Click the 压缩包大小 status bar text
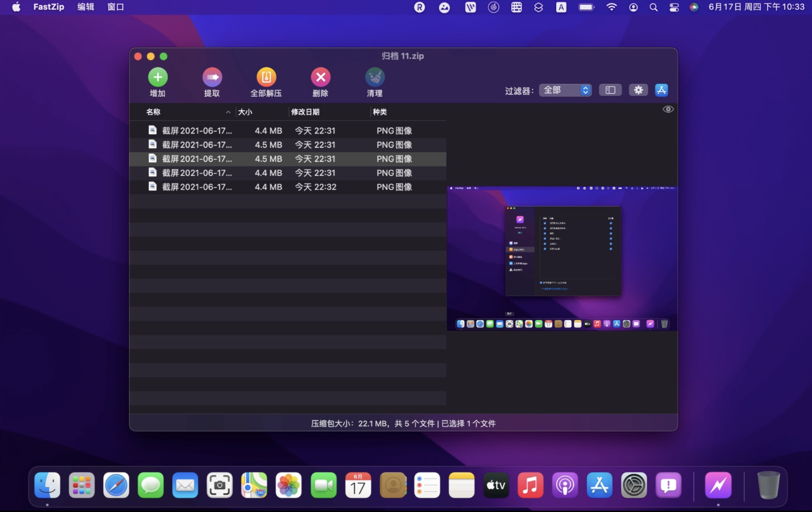The height and width of the screenshot is (512, 812). point(403,424)
